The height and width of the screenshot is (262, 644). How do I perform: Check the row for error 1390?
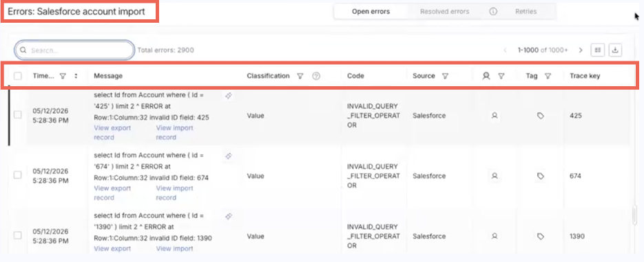pyautogui.click(x=18, y=235)
